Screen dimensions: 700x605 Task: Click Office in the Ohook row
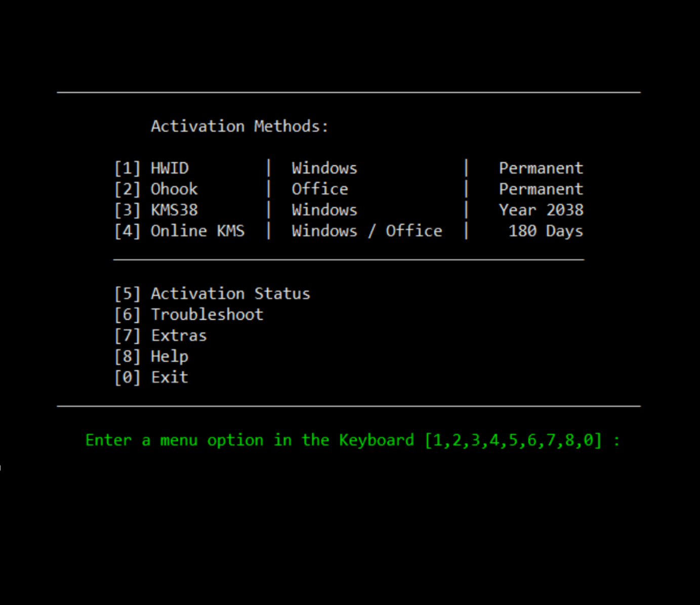pos(320,189)
